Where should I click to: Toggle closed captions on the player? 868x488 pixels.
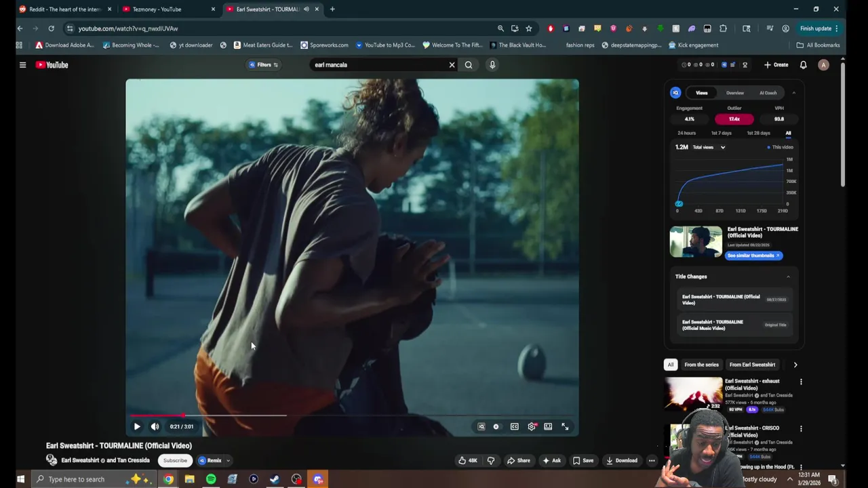click(x=514, y=426)
